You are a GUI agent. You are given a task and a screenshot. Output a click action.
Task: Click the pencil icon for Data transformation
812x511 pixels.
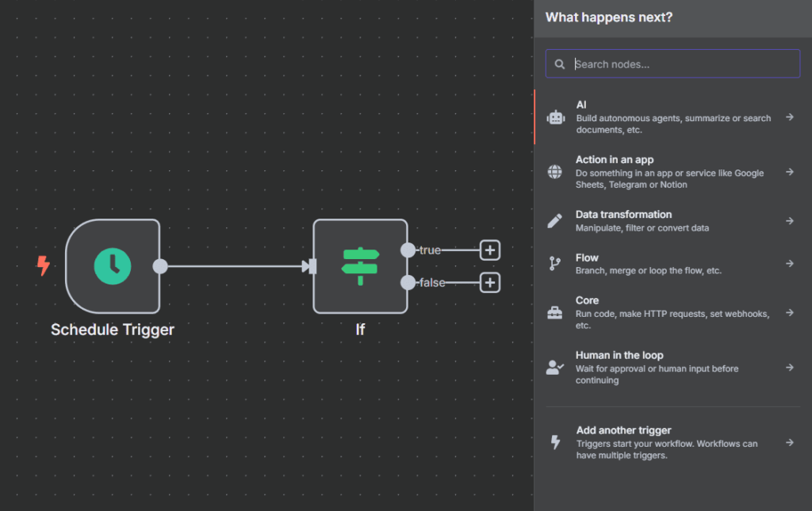pyautogui.click(x=554, y=221)
